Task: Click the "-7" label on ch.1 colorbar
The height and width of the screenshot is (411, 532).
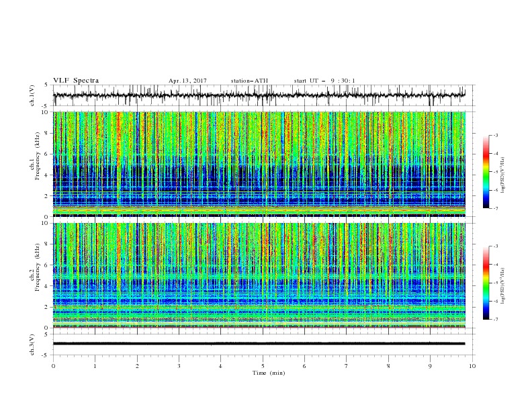Action: (x=496, y=208)
